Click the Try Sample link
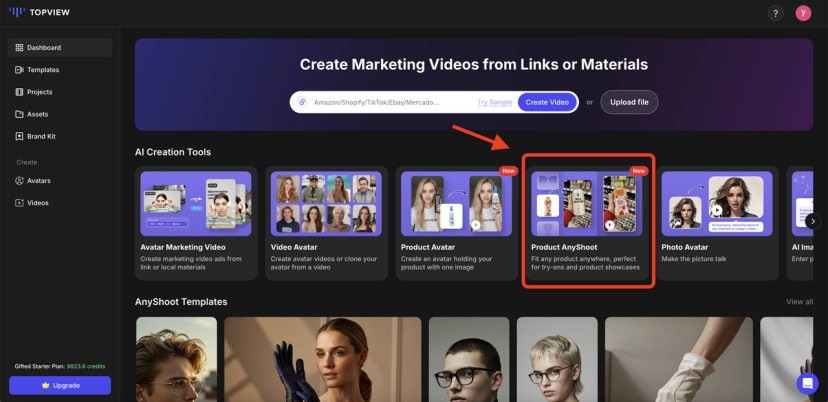 [495, 102]
